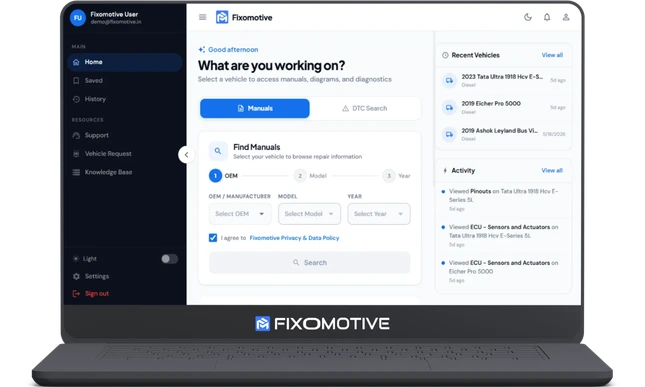Click the FU user avatar
The width and height of the screenshot is (645, 387).
[x=78, y=18]
